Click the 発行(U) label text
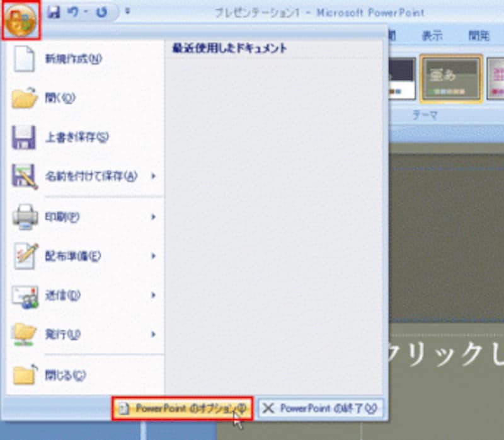Image resolution: width=504 pixels, height=440 pixels. tap(62, 335)
